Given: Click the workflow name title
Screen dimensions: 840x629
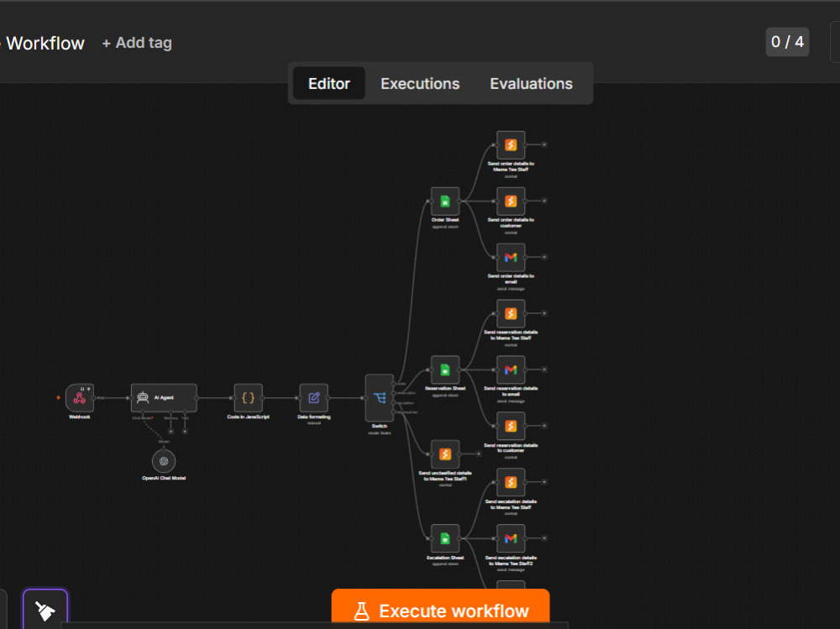Looking at the screenshot, I should coord(44,43).
